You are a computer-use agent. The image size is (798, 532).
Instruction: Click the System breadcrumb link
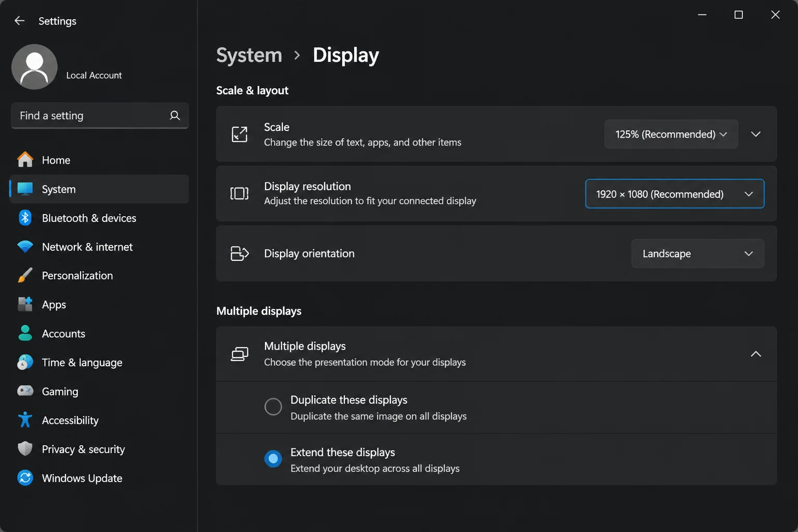249,55
